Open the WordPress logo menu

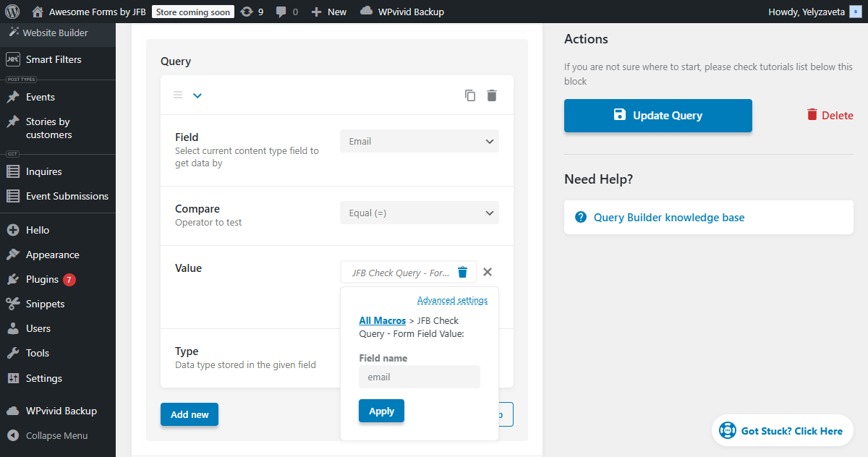[x=12, y=12]
